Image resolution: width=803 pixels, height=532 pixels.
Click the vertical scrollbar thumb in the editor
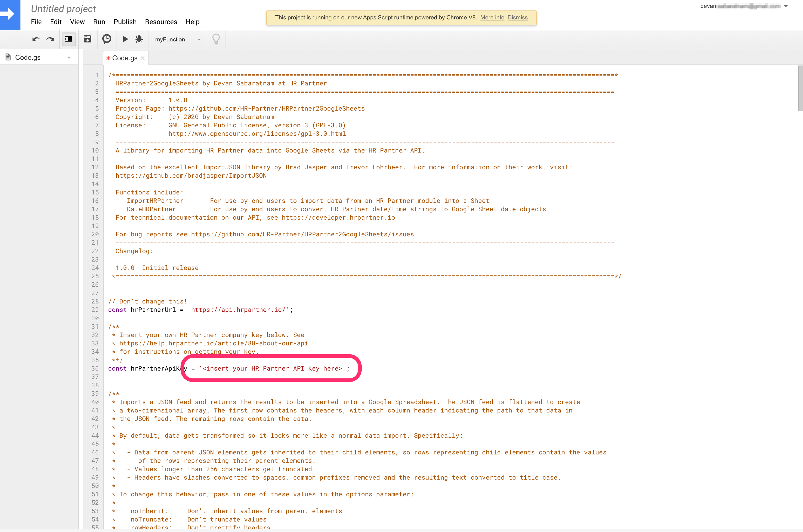tap(800, 88)
